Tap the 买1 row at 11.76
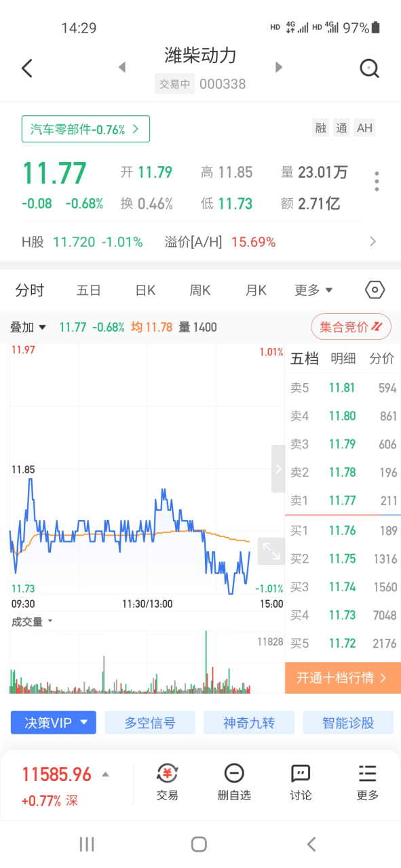This screenshot has width=401, height=868. (343, 530)
